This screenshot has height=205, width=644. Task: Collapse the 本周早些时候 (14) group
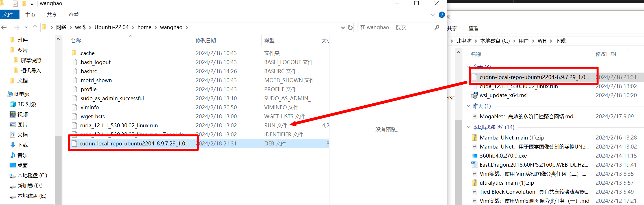pyautogui.click(x=469, y=127)
